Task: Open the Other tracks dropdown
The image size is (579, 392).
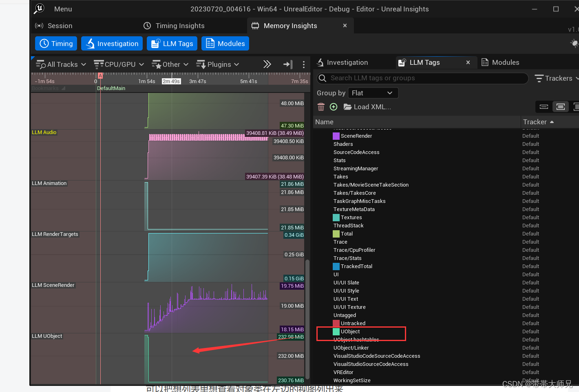Action: tap(170, 64)
